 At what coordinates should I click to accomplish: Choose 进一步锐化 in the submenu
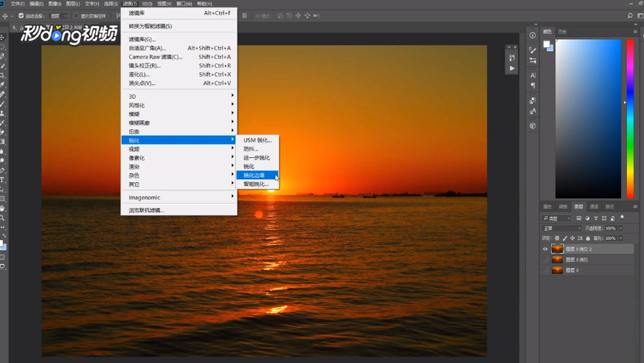257,158
